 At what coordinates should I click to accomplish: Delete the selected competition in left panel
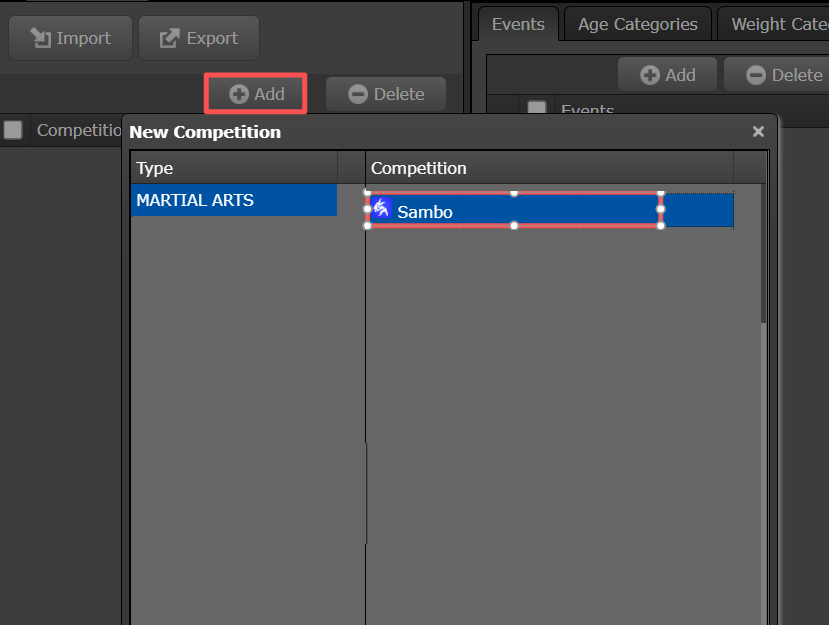(386, 94)
